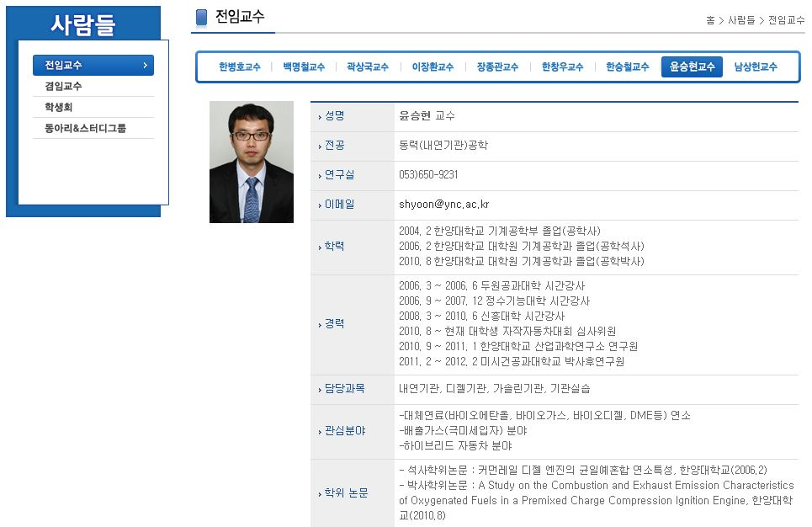Click the 두원공과대학 시간강사 career line

492,285
